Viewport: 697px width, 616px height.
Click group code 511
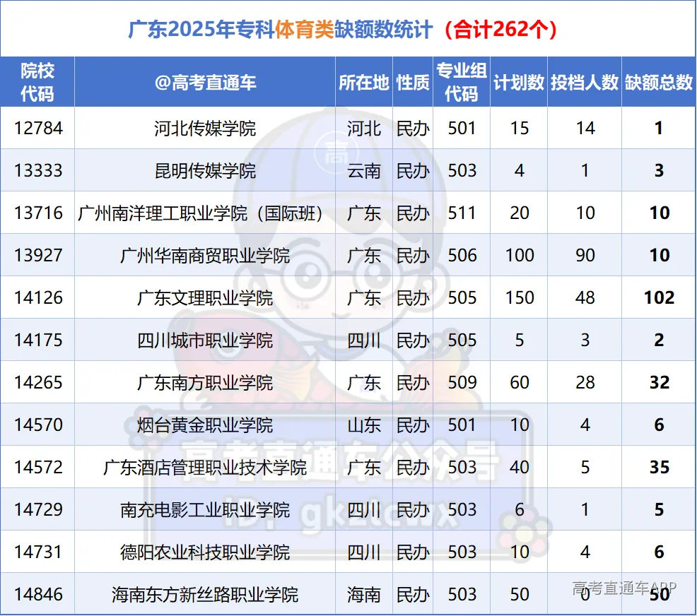tap(462, 213)
